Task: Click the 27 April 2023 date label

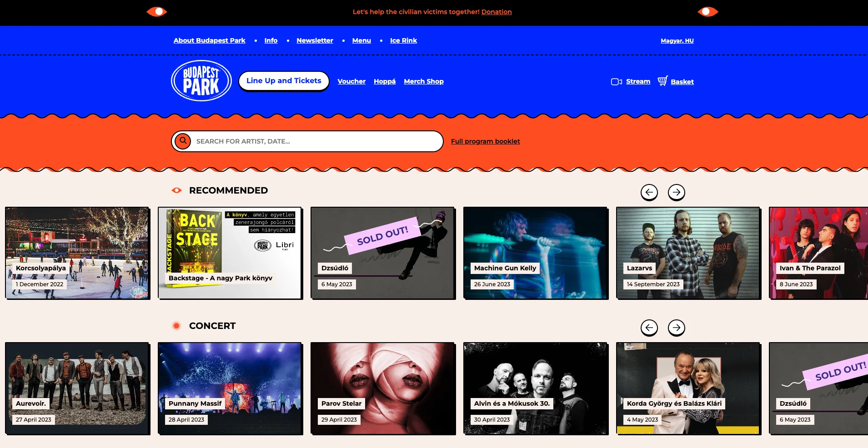Action: pyautogui.click(x=34, y=420)
